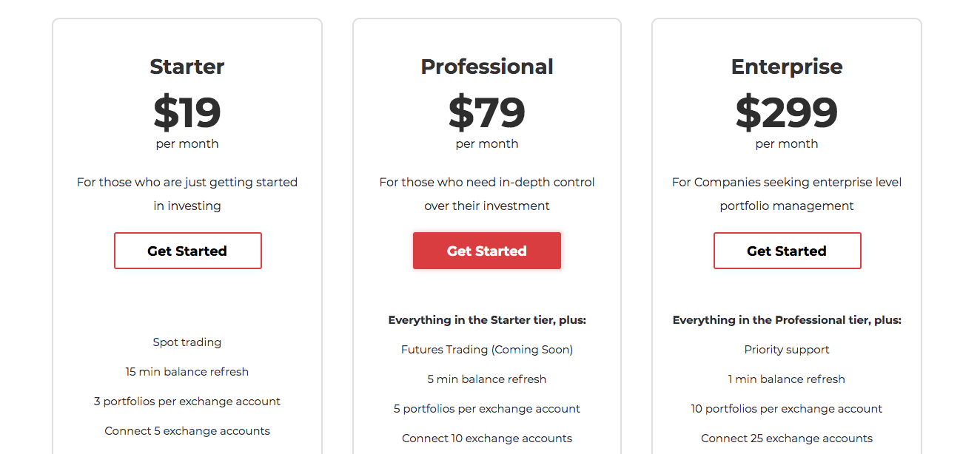Click Everything in the Starter tier heading
Screen dimensions: 980x454
click(x=487, y=320)
